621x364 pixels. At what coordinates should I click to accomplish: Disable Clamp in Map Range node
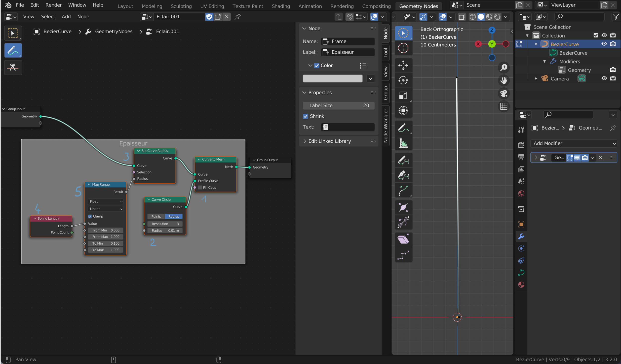point(90,216)
